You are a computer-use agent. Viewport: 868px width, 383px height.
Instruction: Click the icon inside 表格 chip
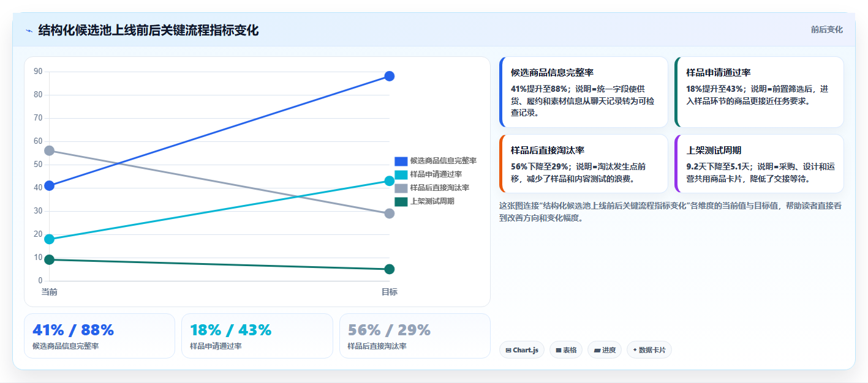559,351
